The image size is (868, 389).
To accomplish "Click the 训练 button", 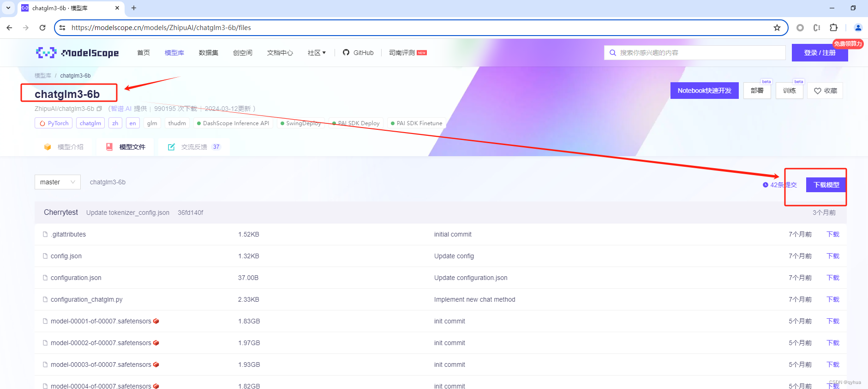I will pos(789,91).
